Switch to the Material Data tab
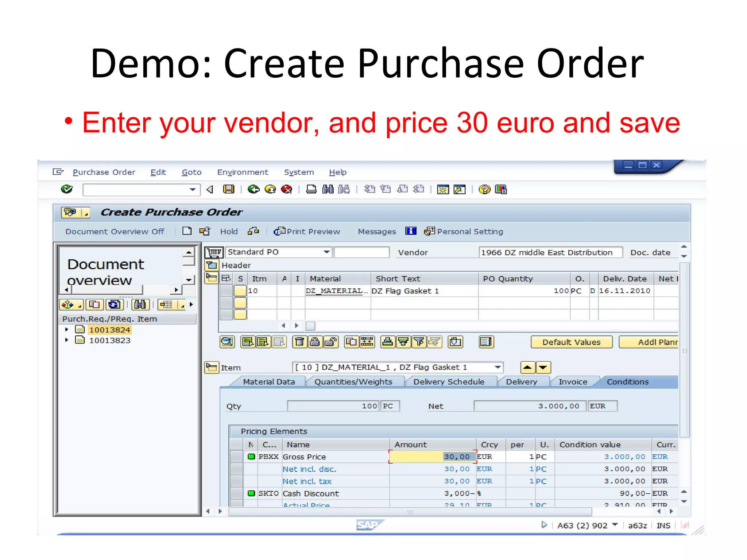This screenshot has height=560, width=747. click(x=269, y=382)
